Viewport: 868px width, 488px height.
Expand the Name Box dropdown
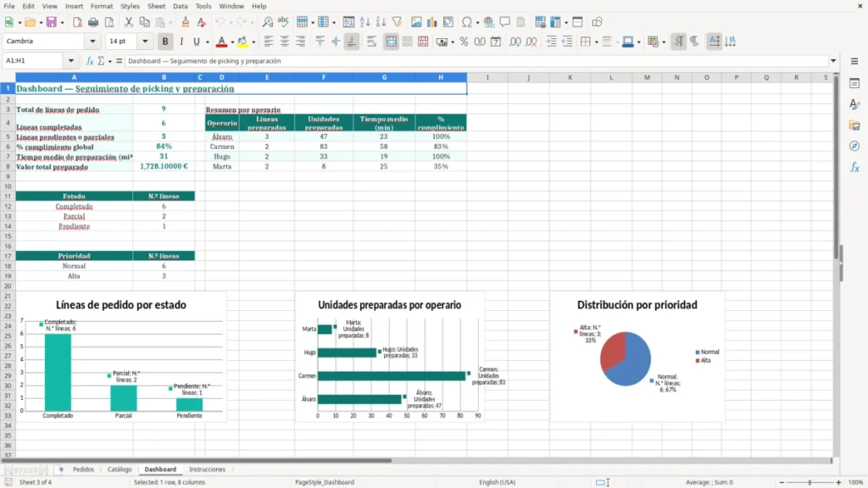coord(71,61)
